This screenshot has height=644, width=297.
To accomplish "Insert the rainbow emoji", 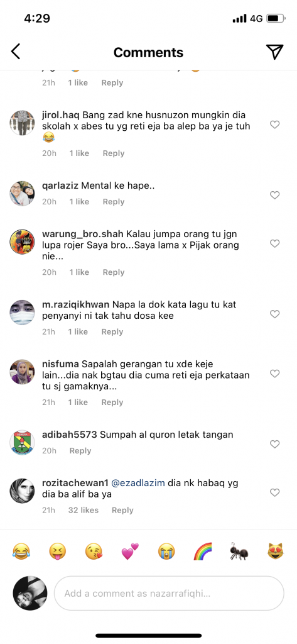I will (203, 551).
